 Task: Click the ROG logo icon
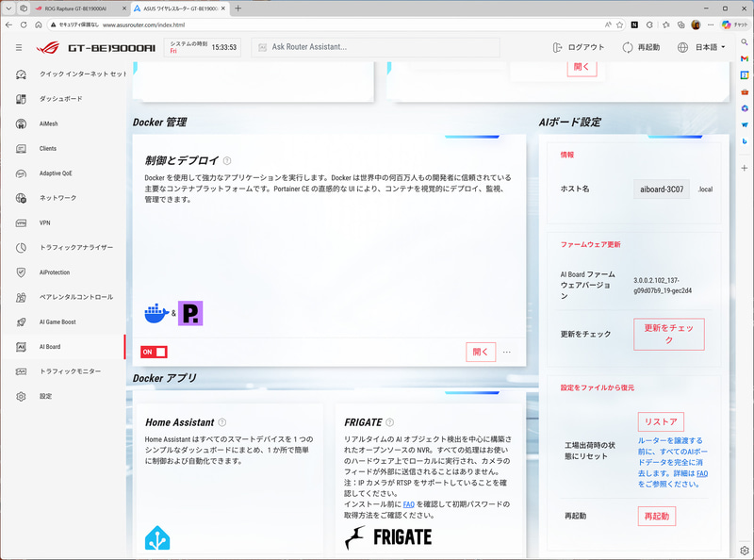point(48,47)
